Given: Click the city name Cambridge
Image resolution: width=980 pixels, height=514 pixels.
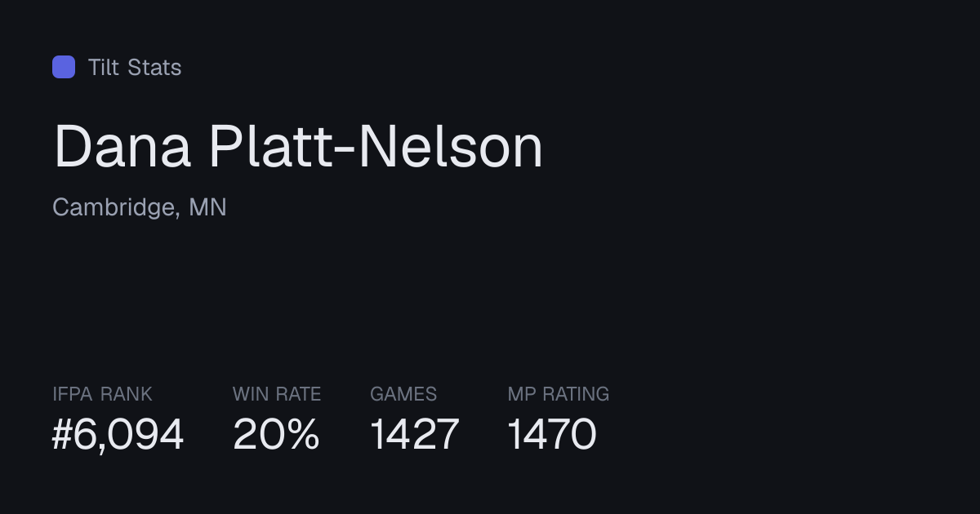Looking at the screenshot, I should coord(114,208).
